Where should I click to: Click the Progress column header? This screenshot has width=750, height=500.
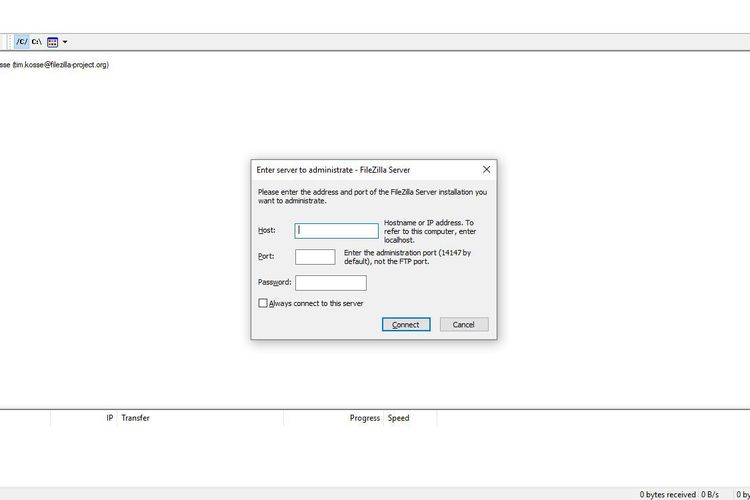pos(364,418)
